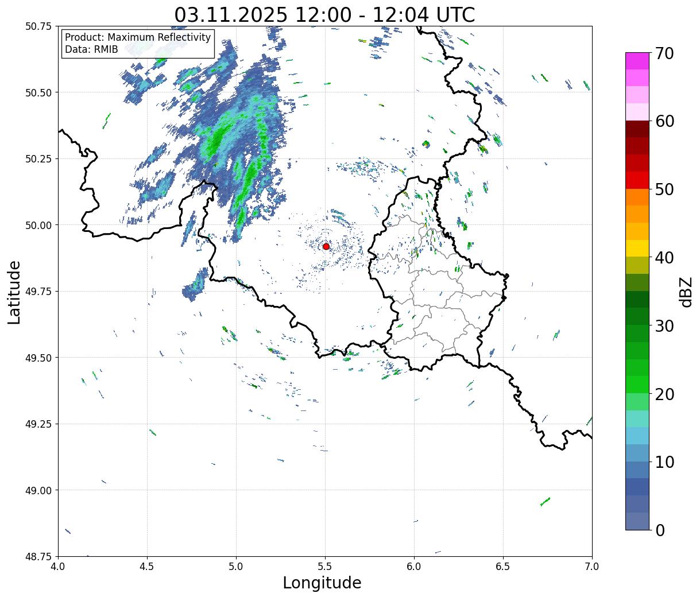Click the 4.5 longitude tick label

click(x=147, y=567)
